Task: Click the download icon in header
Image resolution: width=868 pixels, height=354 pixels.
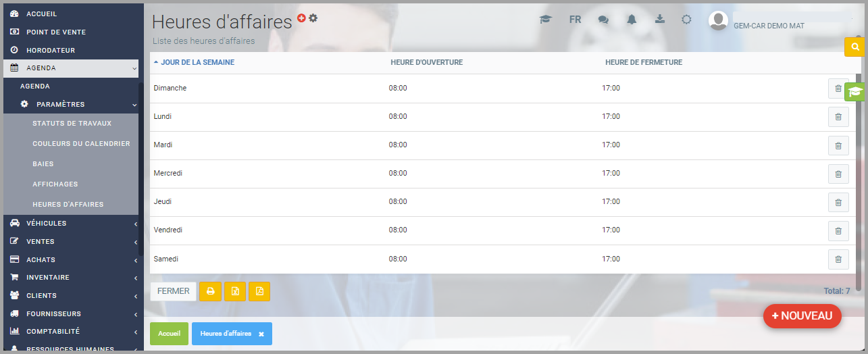Action: pyautogui.click(x=660, y=20)
